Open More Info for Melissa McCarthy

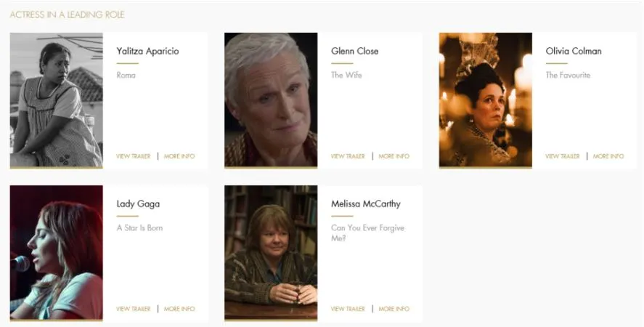tap(394, 309)
